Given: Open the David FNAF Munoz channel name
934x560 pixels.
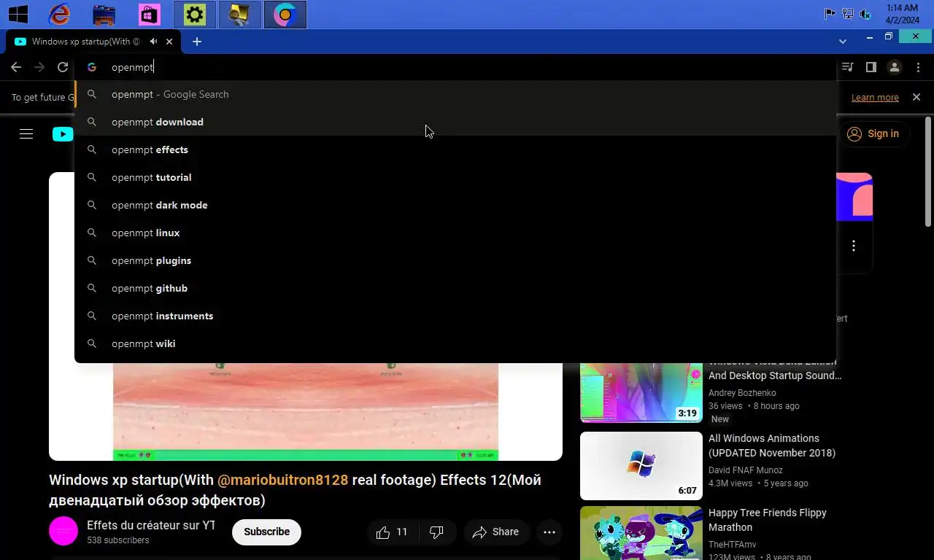Looking at the screenshot, I should click(x=745, y=470).
